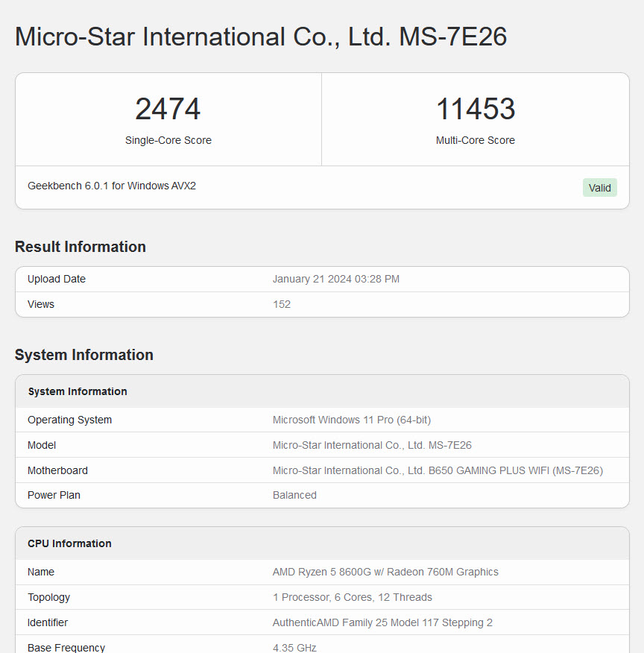Image resolution: width=644 pixels, height=653 pixels.
Task: Select the Operating System value Windows 11 Pro
Action: (x=351, y=420)
